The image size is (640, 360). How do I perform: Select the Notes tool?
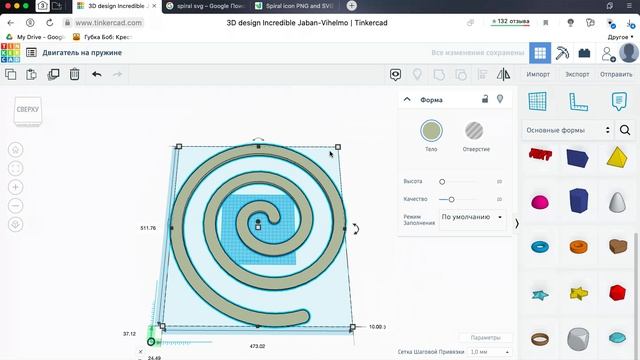coord(619,101)
